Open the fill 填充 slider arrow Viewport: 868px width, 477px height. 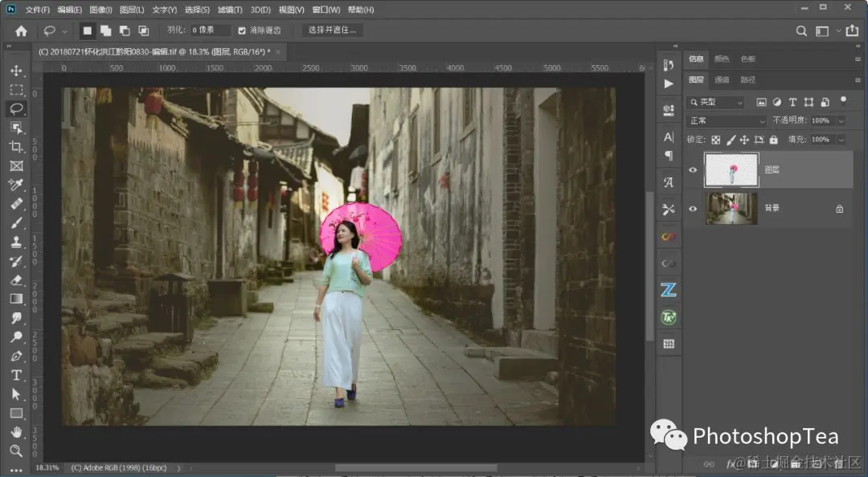coord(841,140)
